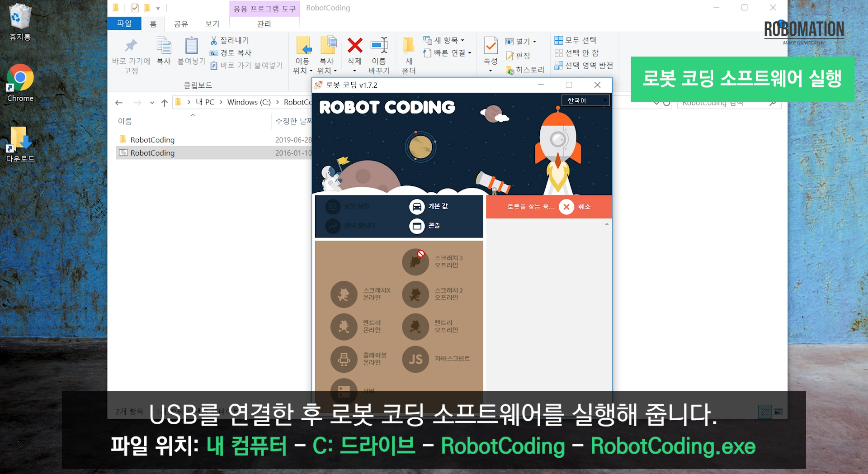Close the 로봇 코딩 v1.7.2 window
This screenshot has height=474, width=868.
(x=597, y=85)
